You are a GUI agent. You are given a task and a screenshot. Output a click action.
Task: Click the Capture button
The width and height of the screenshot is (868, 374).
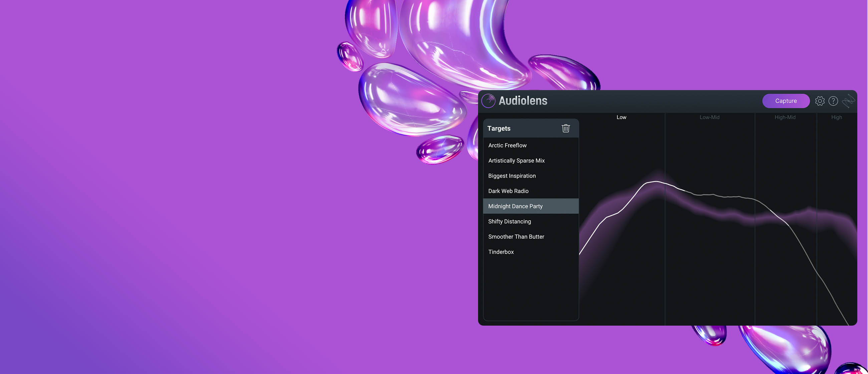click(786, 101)
